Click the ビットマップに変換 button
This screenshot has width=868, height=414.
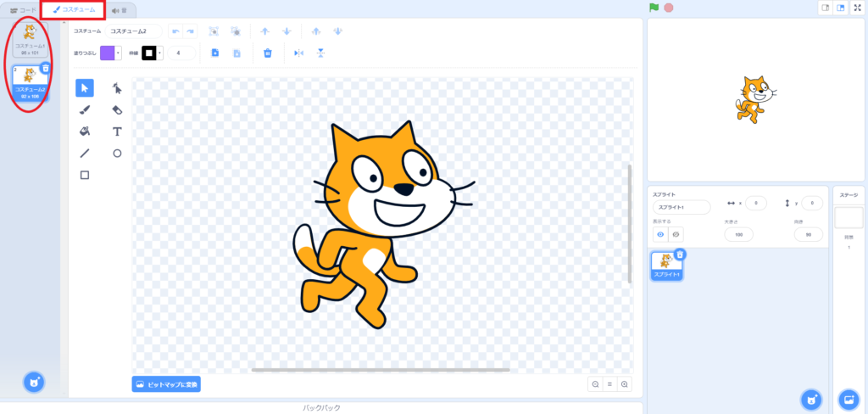166,384
